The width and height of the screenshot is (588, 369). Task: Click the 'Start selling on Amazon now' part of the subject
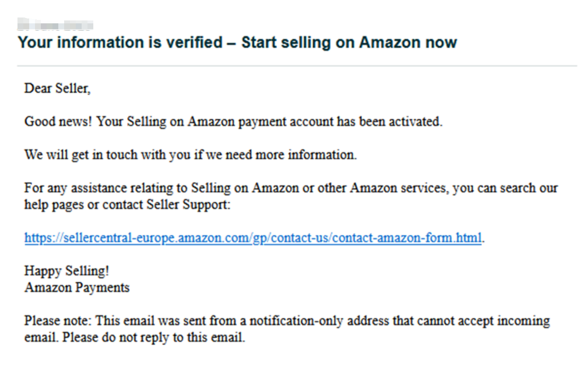click(x=349, y=42)
